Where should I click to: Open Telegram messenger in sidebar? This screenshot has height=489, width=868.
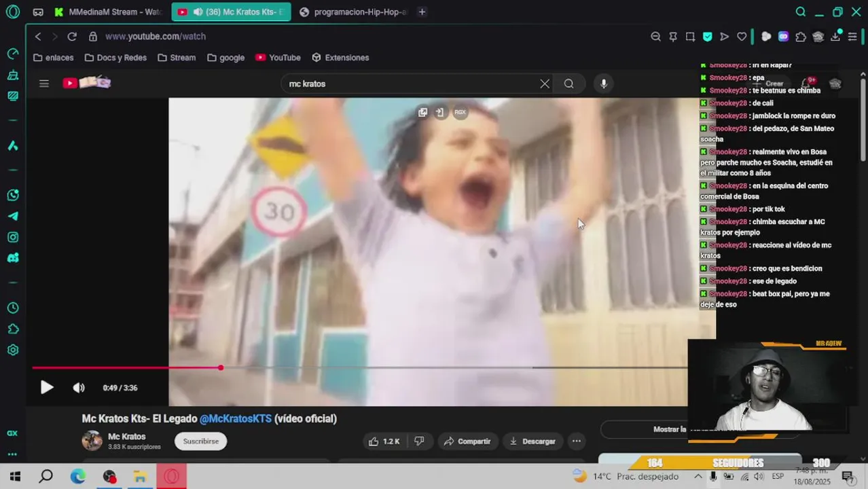(x=12, y=216)
